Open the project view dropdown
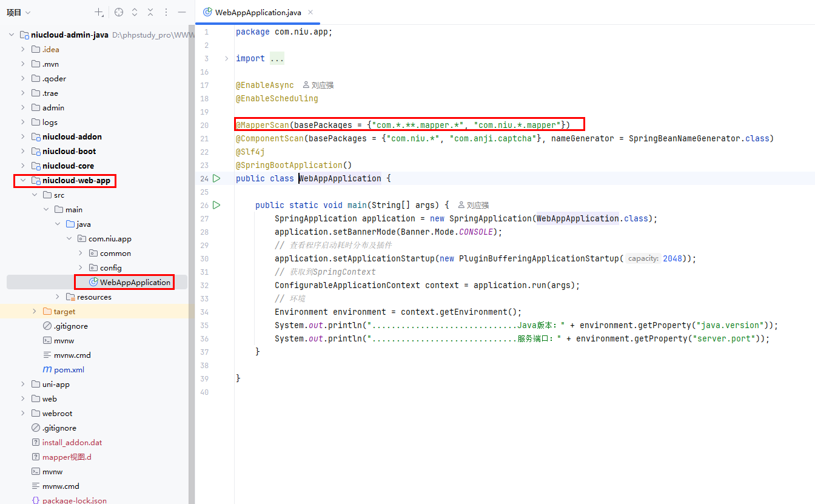This screenshot has height=504, width=815. tap(19, 12)
